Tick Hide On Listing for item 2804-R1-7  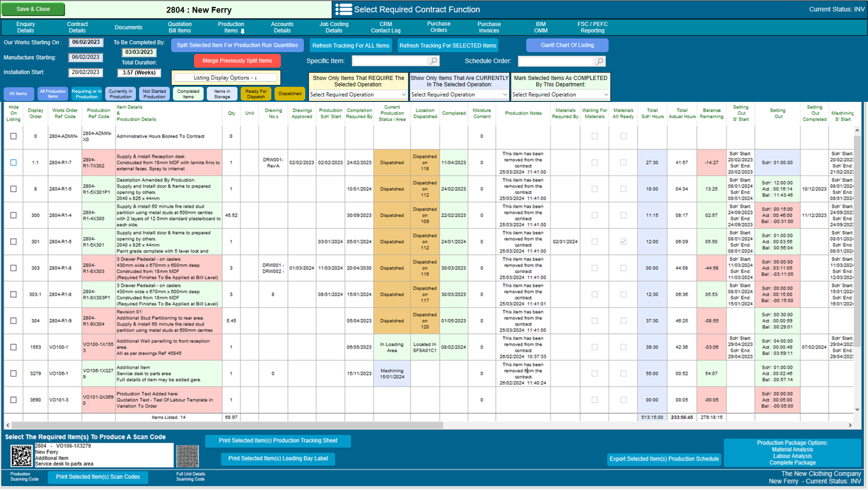tap(13, 163)
